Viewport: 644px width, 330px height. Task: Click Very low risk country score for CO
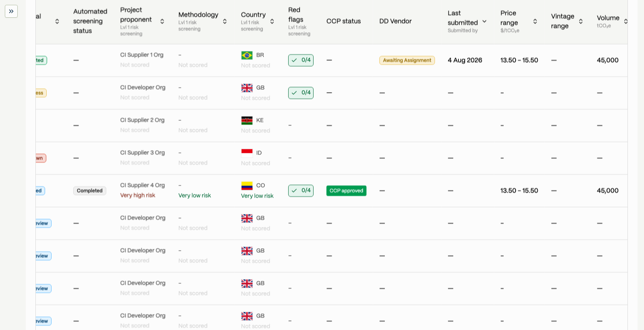tap(257, 196)
